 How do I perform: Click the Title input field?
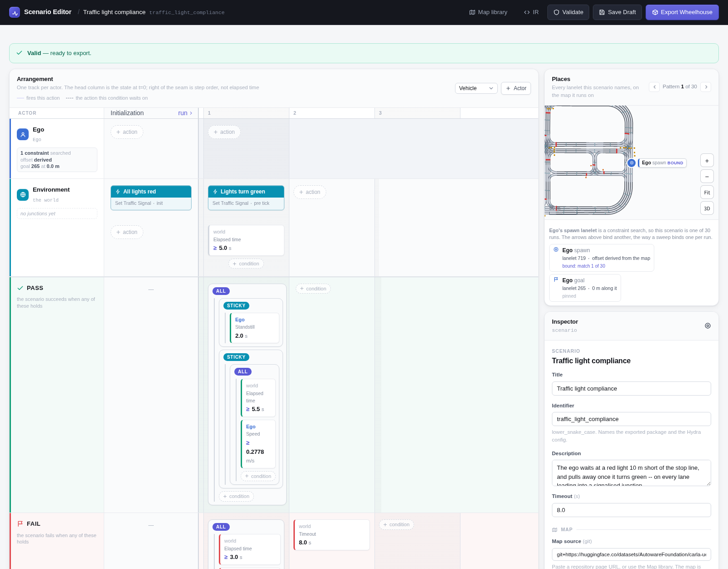631,388
